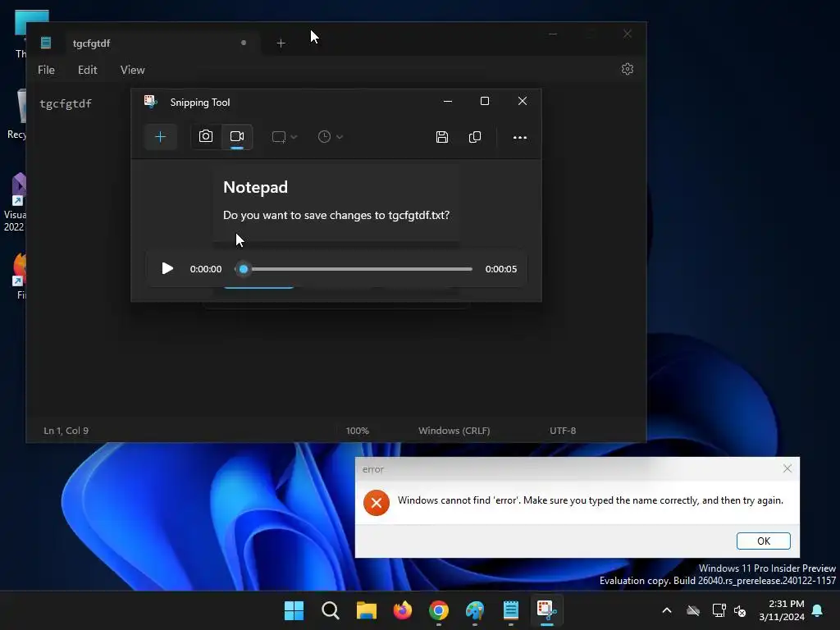Maximize the Snipping Tool window
Screen dimensions: 840x630
click(485, 101)
